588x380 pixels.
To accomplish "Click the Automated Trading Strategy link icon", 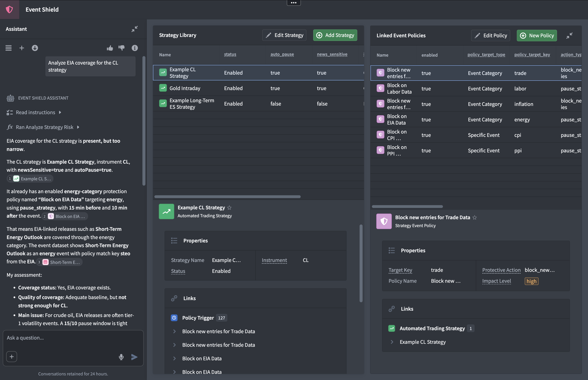I will (x=392, y=328).
